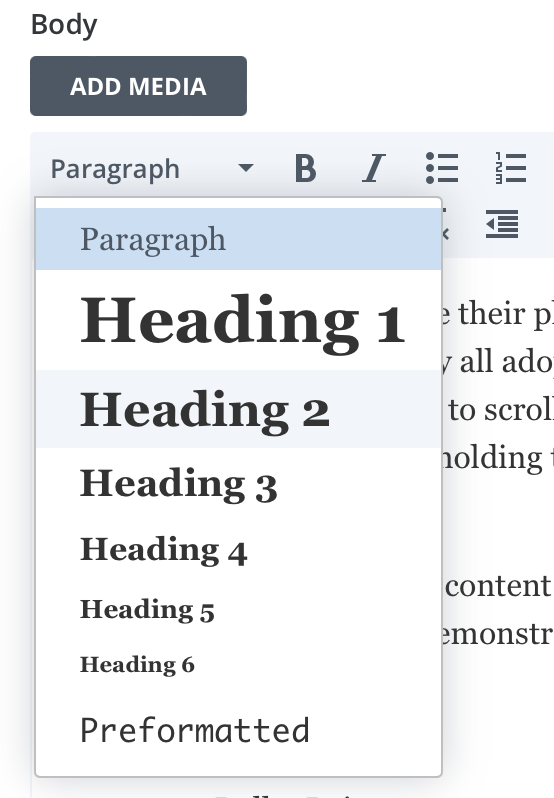
Task: Insert a bulleted list
Action: click(442, 168)
